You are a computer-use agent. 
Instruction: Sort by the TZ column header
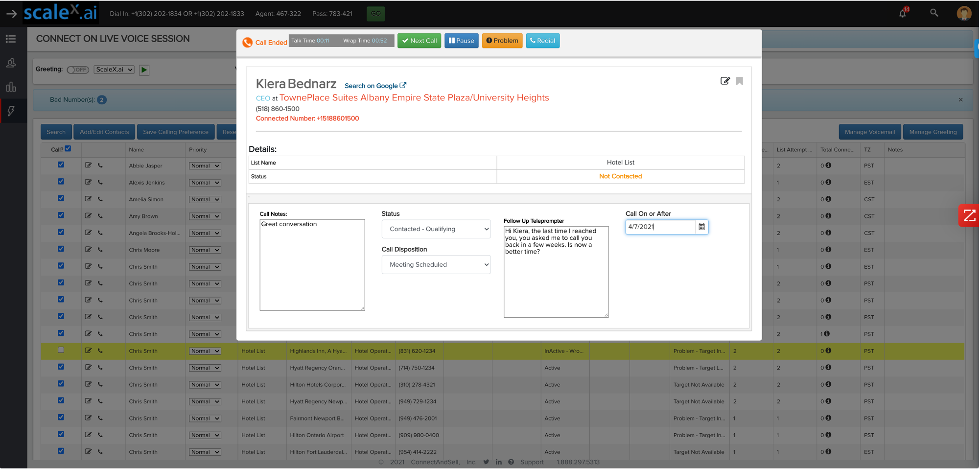tap(867, 150)
